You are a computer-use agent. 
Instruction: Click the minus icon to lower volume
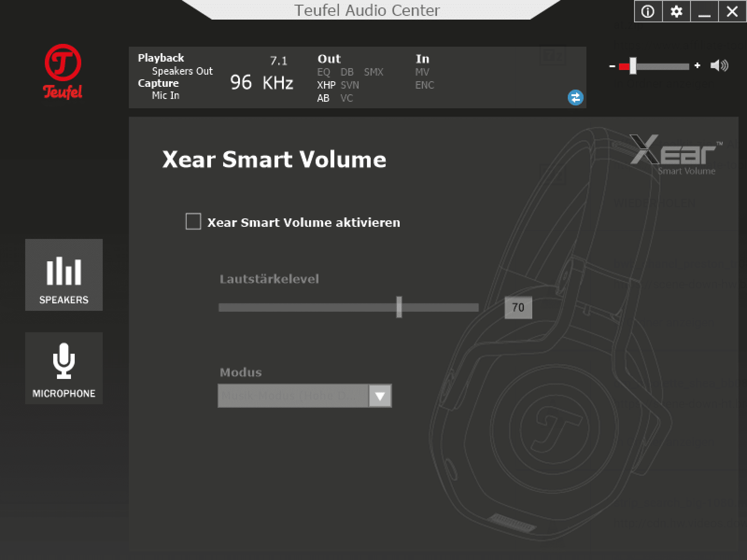[x=612, y=66]
